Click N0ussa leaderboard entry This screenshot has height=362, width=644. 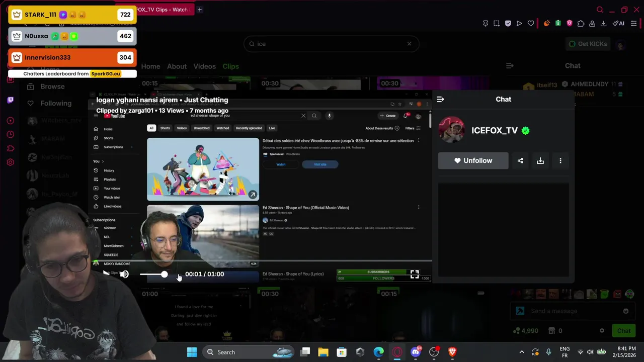coord(72,36)
